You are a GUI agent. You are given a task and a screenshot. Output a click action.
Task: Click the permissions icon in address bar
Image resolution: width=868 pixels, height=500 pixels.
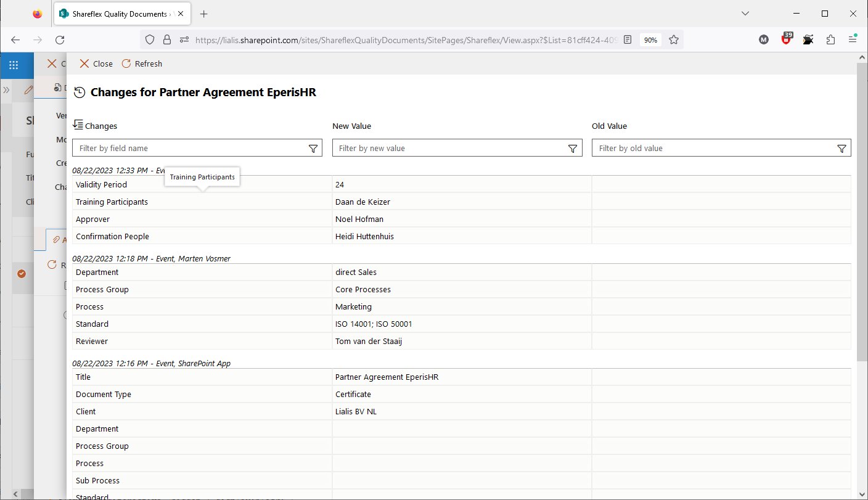tap(184, 39)
